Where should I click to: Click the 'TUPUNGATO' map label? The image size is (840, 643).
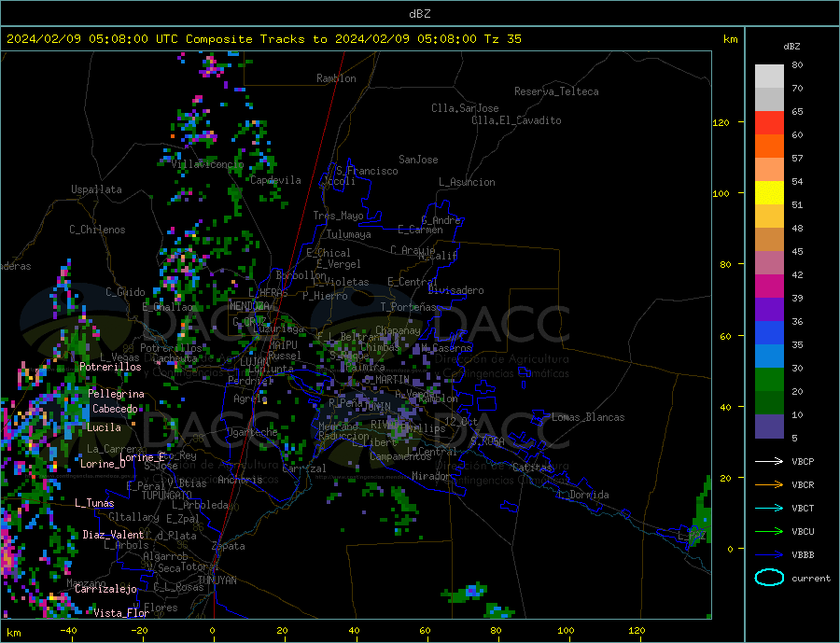click(x=167, y=496)
